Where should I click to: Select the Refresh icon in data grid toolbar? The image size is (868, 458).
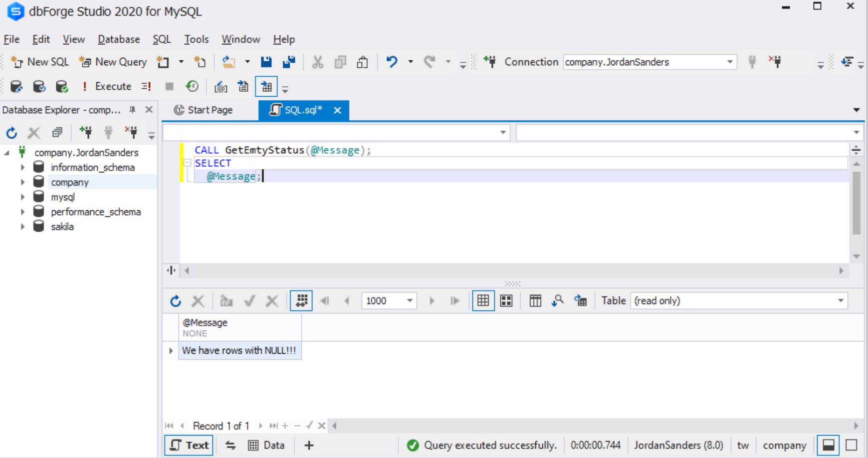[x=176, y=301]
